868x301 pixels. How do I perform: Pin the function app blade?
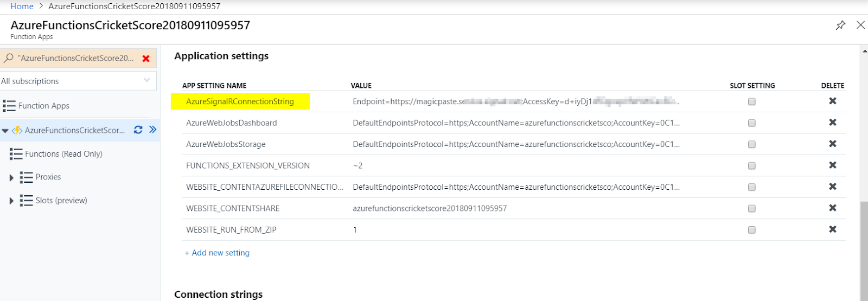pyautogui.click(x=840, y=25)
